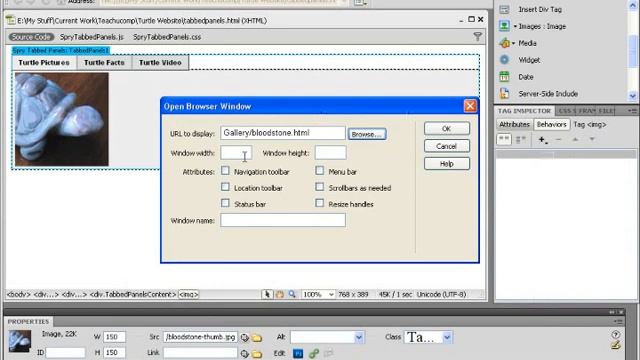This screenshot has height=360, width=640.
Task: Click the Remove event minus button
Action: pos(559,140)
